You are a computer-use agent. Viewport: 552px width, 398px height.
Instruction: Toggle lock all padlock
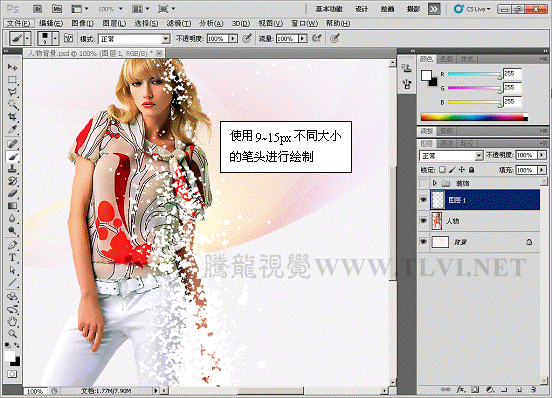(471, 170)
